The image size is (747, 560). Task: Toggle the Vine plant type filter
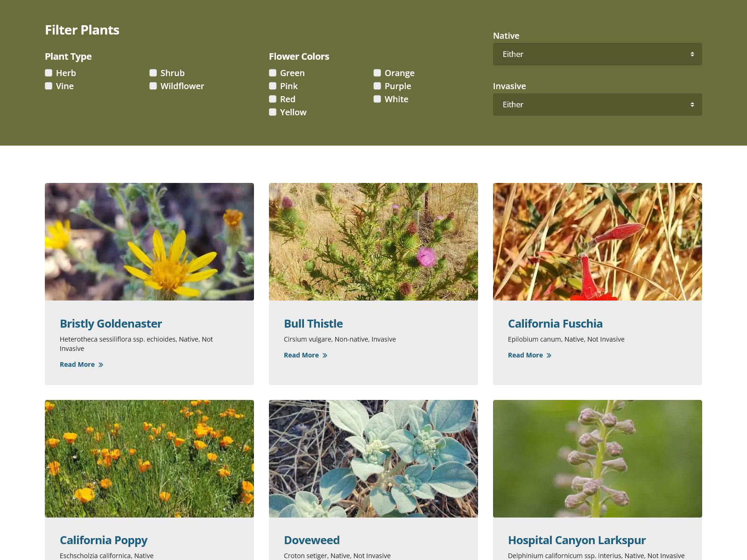(x=49, y=86)
